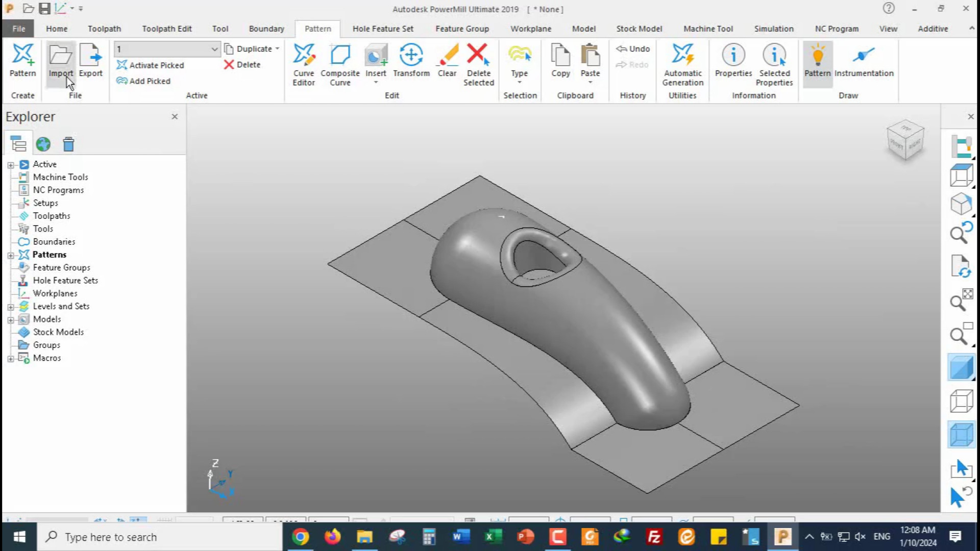
Task: Toggle plain shaded view in toolbar
Action: [962, 367]
